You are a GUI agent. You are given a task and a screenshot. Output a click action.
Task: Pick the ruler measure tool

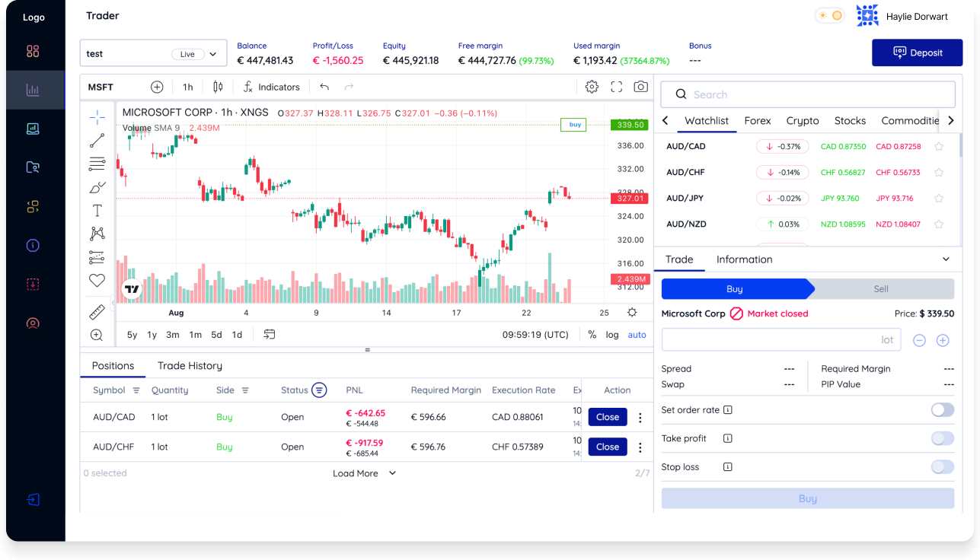97,312
